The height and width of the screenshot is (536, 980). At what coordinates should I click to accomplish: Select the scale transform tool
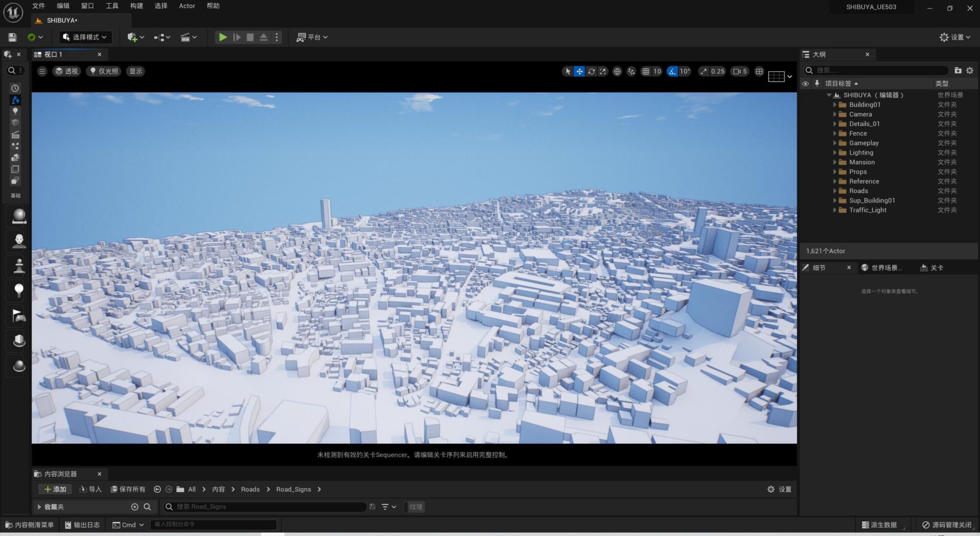603,72
